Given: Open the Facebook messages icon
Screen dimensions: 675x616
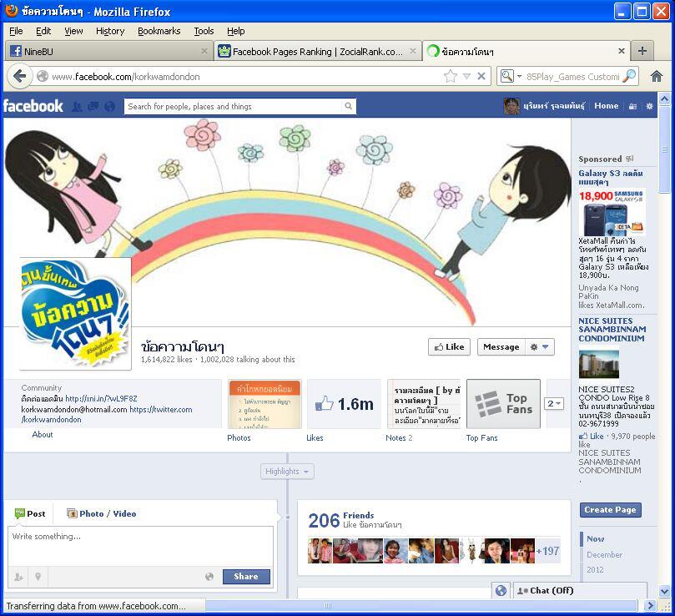Looking at the screenshot, I should [x=93, y=107].
